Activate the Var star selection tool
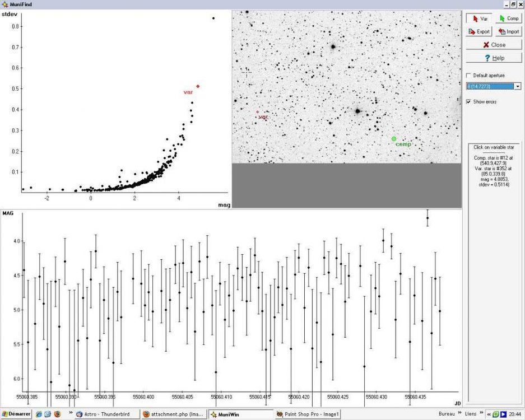The image size is (525, 420). 479,18
